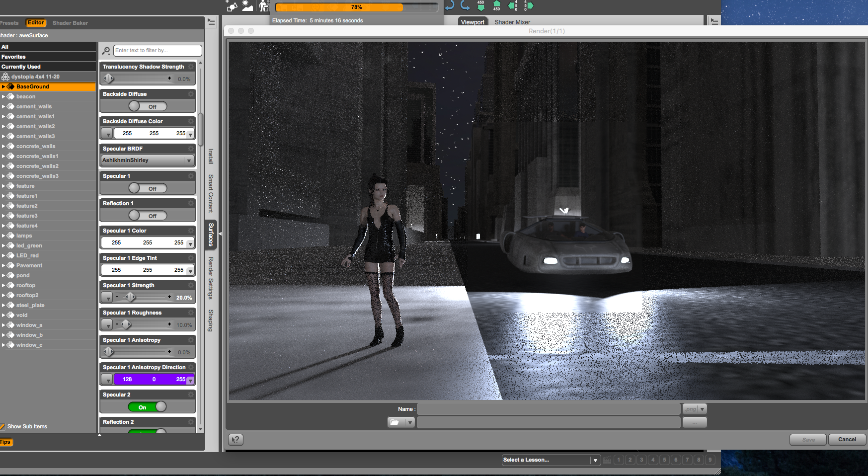This screenshot has height=476, width=868.
Task: Toggle the Specular 1 switch
Action: point(148,188)
